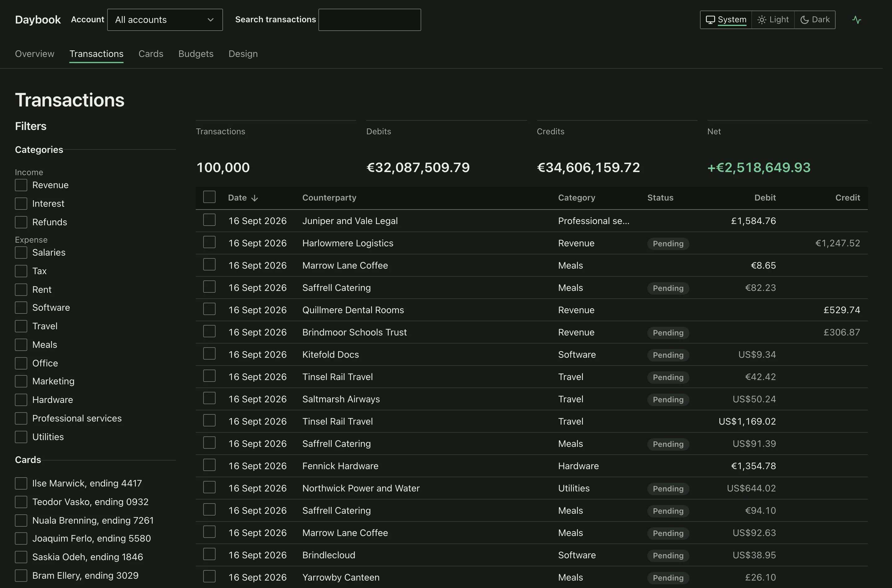The height and width of the screenshot is (588, 892).
Task: Click the £529.74 credit amount
Action: (x=842, y=310)
